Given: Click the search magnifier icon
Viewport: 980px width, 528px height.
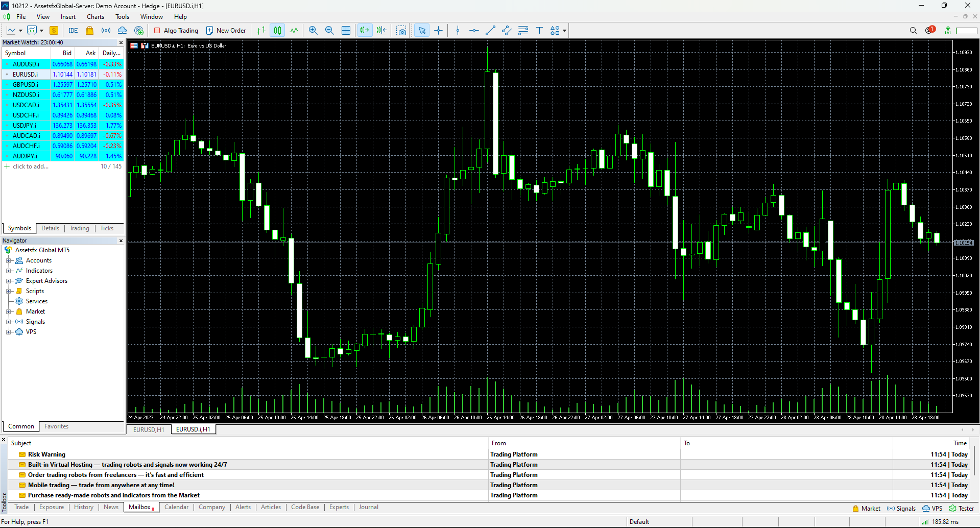Looking at the screenshot, I should pos(913,31).
